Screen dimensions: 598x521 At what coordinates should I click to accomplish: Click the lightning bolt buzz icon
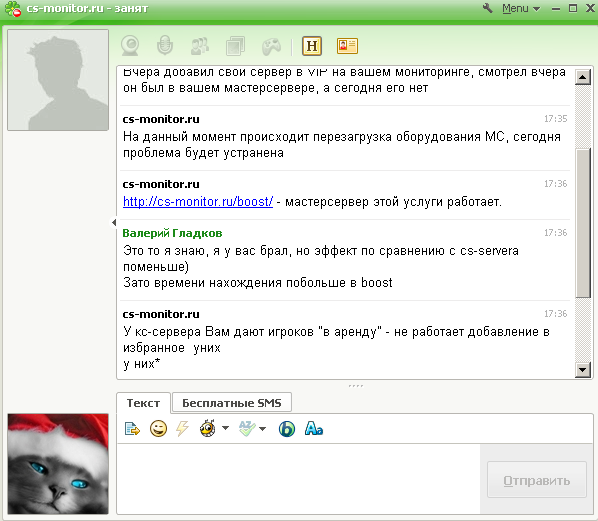coord(182,428)
